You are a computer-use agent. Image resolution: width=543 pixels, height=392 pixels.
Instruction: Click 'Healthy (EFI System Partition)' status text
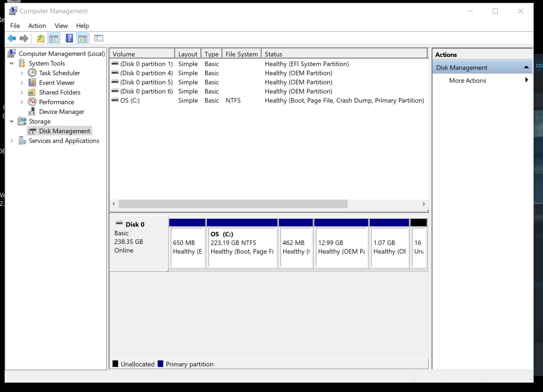click(307, 64)
